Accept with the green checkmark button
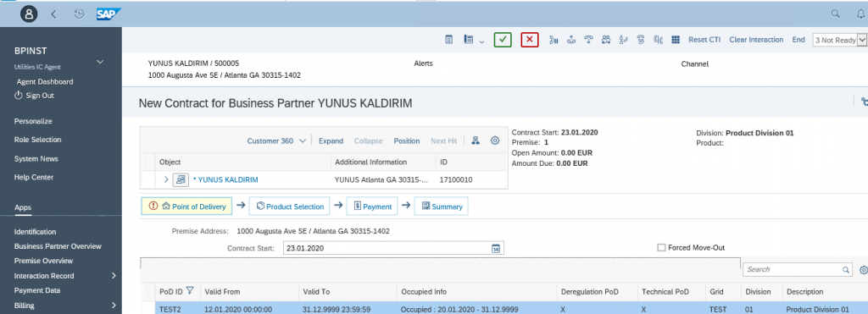This screenshot has height=314, width=868. point(503,40)
